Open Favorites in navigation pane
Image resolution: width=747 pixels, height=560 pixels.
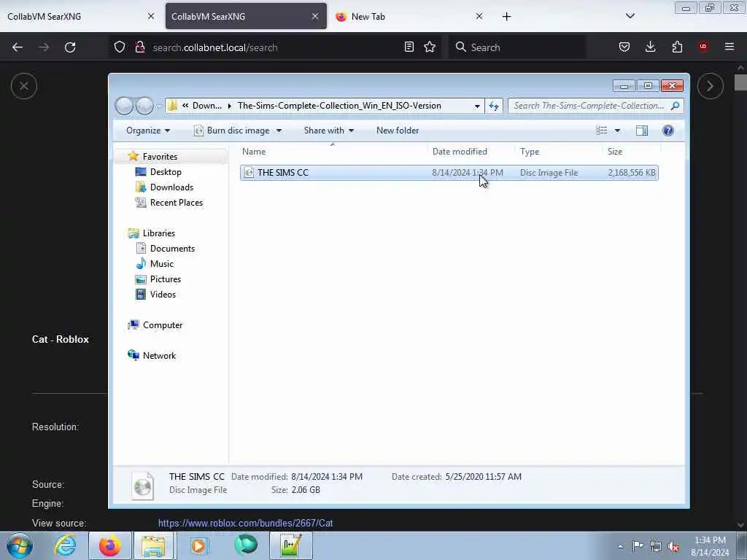coord(160,157)
